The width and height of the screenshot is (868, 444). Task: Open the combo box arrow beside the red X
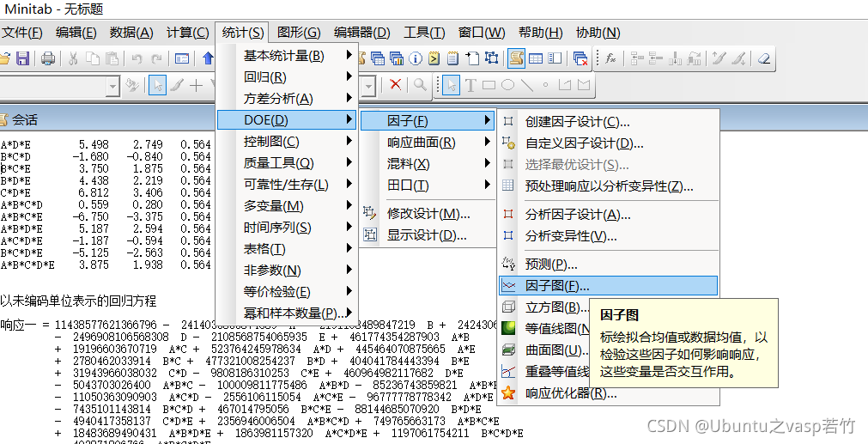pos(369,86)
